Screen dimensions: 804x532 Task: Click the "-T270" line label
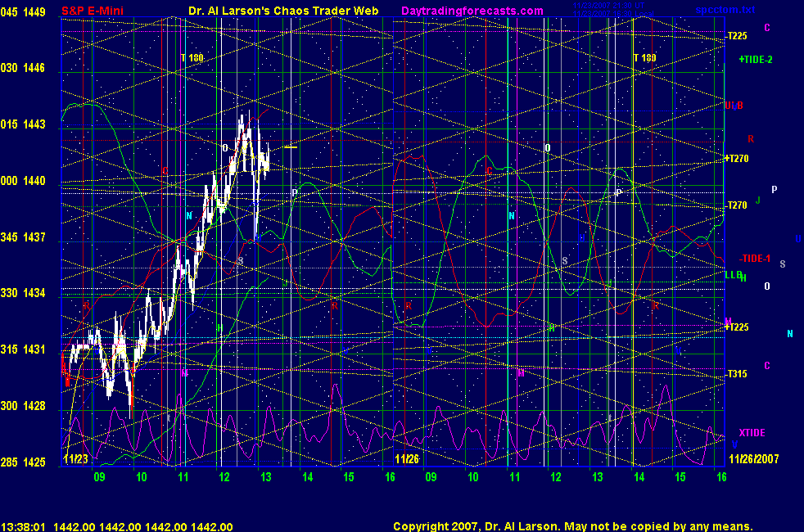(x=736, y=205)
